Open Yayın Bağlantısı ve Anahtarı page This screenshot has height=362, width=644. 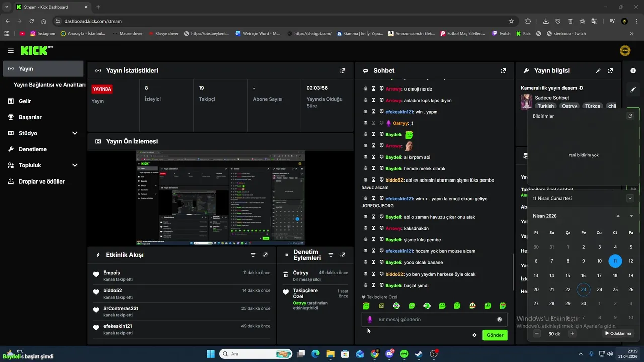tap(49, 85)
